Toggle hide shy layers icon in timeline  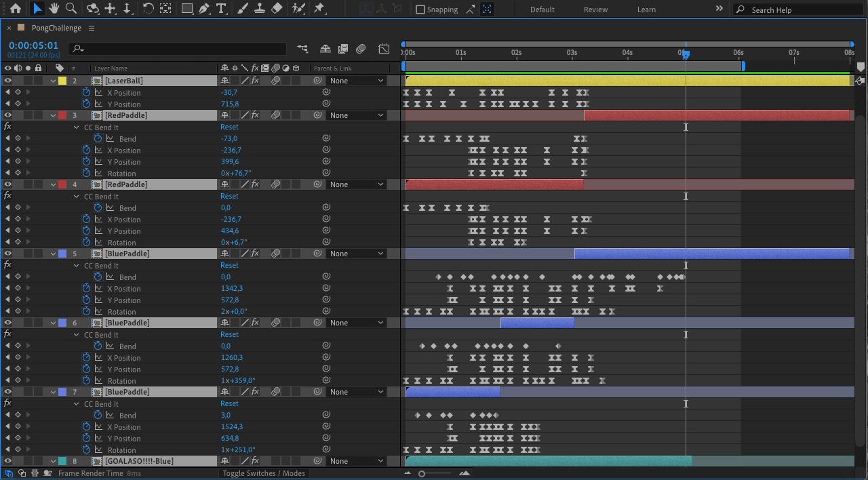tap(325, 49)
